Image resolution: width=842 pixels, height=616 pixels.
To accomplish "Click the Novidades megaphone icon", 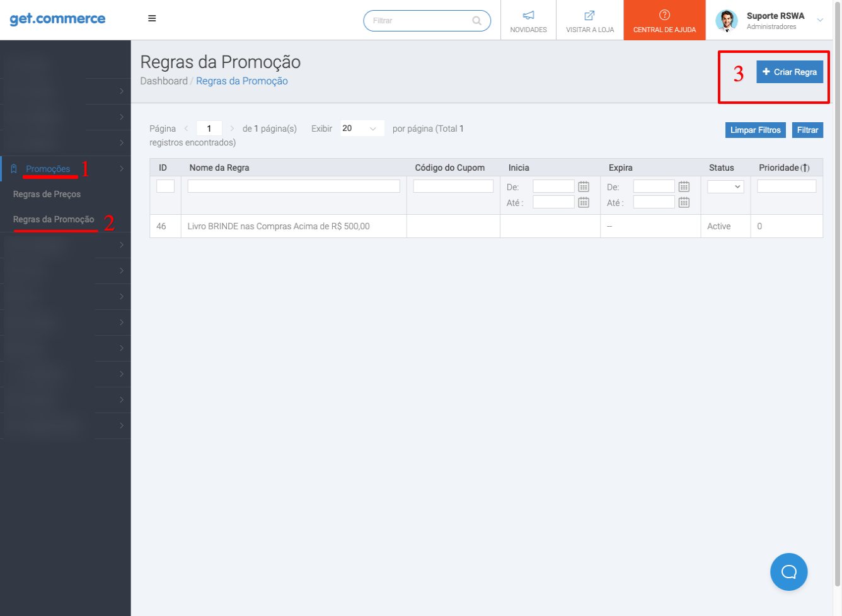I will pyautogui.click(x=528, y=16).
